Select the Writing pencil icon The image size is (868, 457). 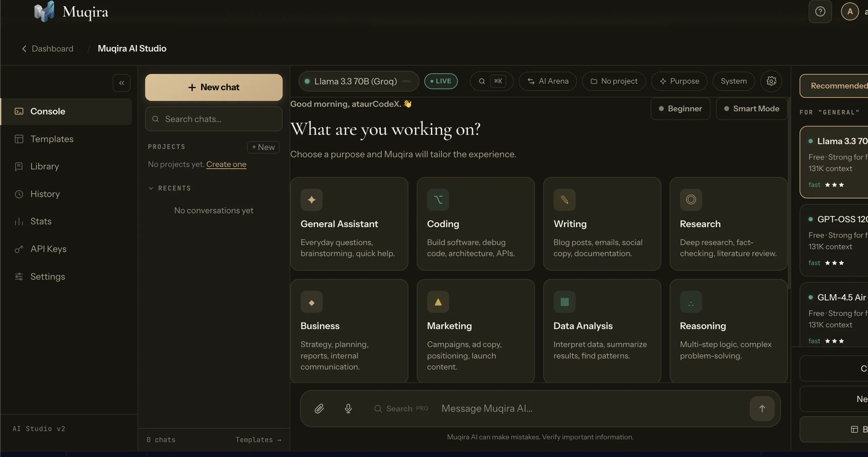tap(565, 200)
